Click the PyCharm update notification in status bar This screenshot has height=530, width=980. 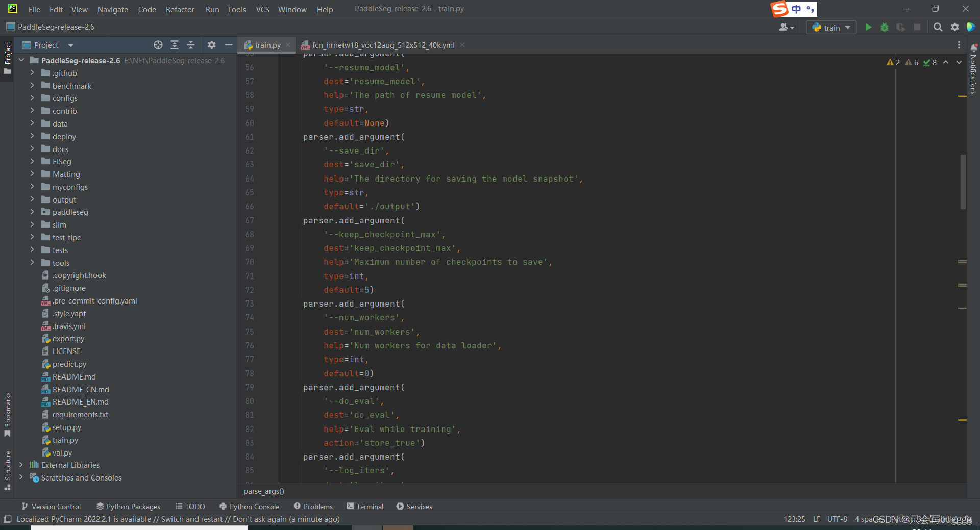pos(178,519)
